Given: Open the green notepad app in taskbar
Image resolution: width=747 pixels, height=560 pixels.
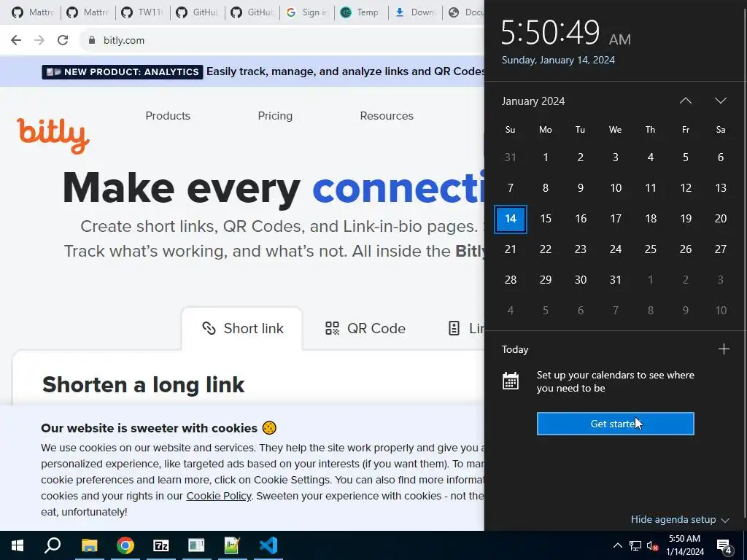Looking at the screenshot, I should tap(232, 545).
